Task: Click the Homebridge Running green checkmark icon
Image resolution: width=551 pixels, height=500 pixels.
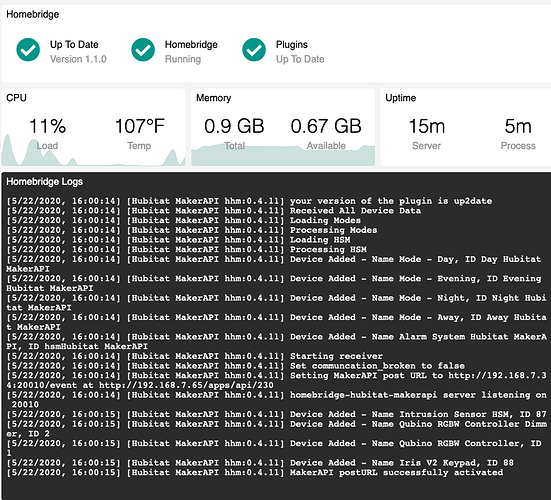Action: click(x=143, y=50)
